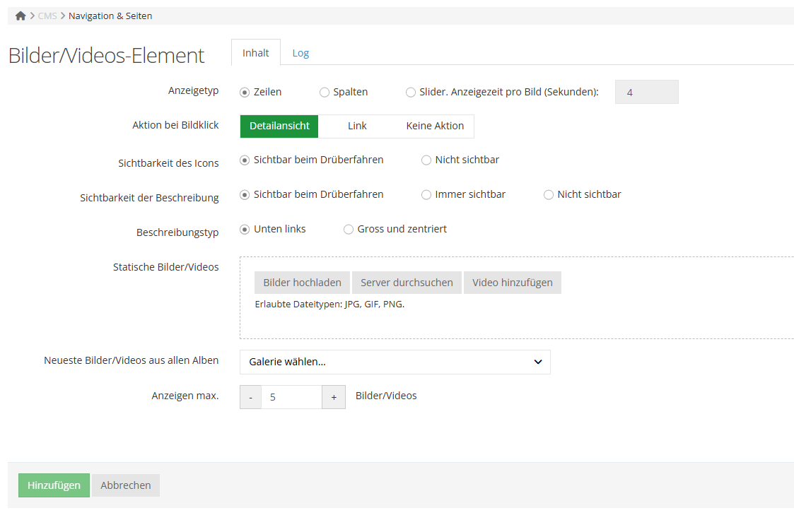Open the Galerie wählen dropdown
The width and height of the screenshot is (794, 532).
(395, 362)
